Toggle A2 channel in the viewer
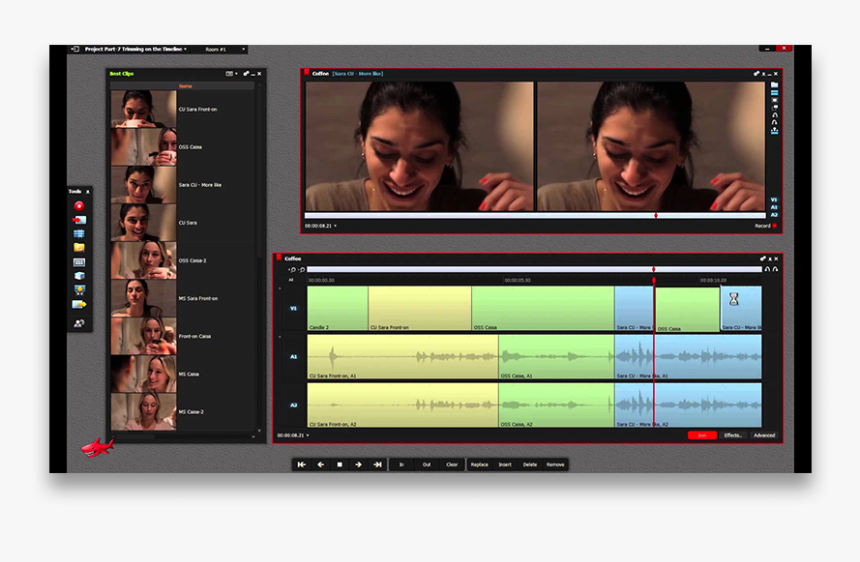Image resolution: width=860 pixels, height=562 pixels. pos(774,214)
